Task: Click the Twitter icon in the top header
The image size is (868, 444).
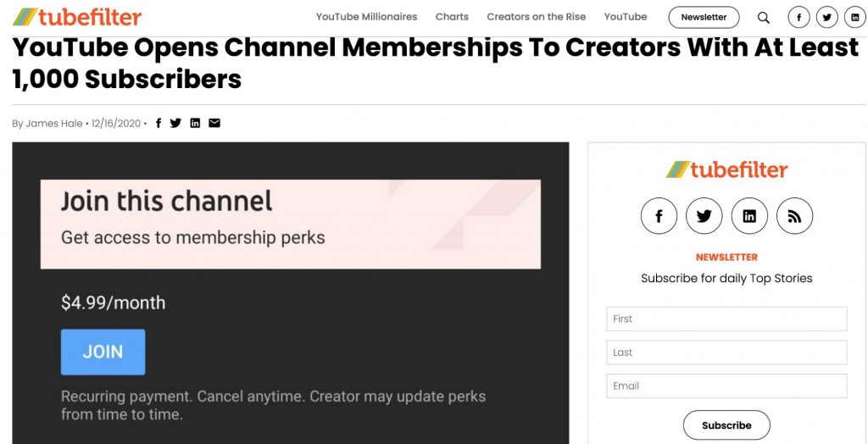Action: (x=826, y=17)
